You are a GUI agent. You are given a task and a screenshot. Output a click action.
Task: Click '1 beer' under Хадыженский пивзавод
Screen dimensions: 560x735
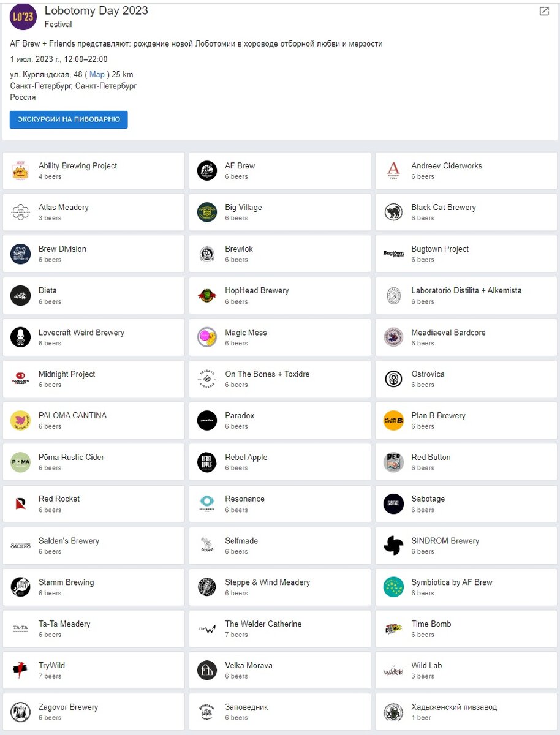[x=422, y=718]
